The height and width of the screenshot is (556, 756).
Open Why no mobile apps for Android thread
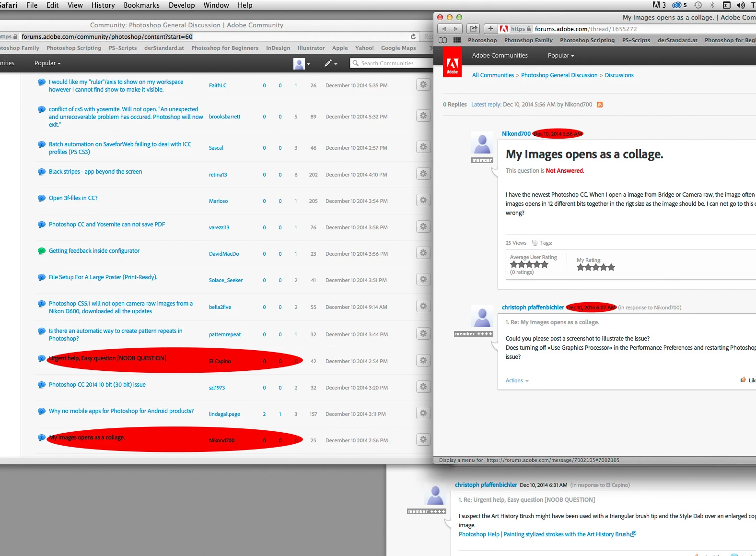[121, 411]
